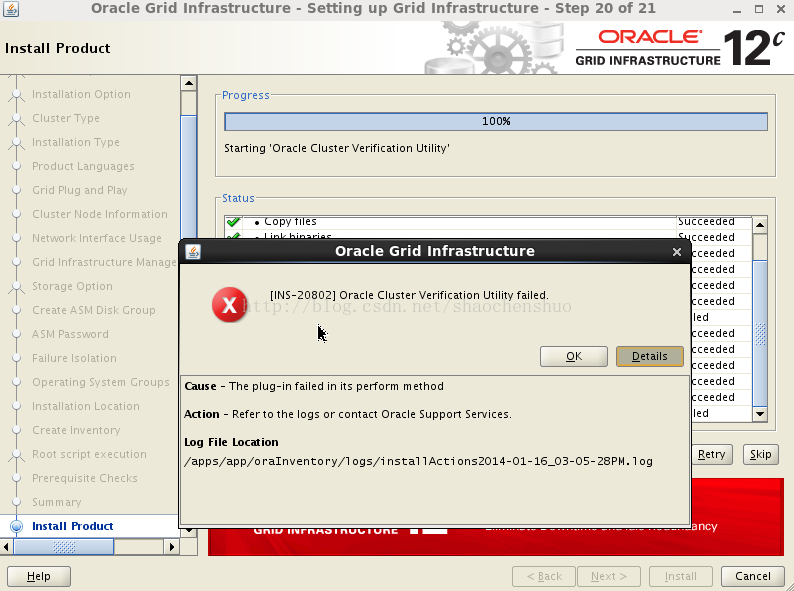Select the Grid Plug and Play step

[80, 190]
